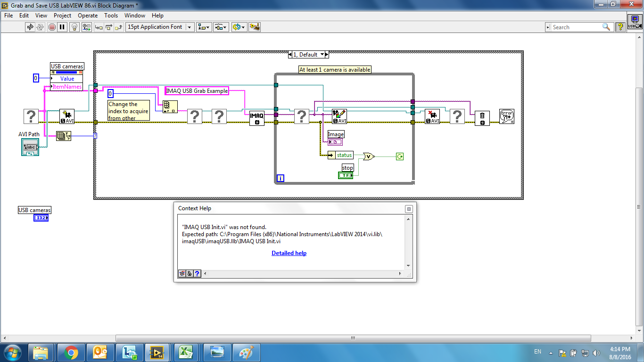
Task: Click the Step Out button
Action: tap(119, 27)
